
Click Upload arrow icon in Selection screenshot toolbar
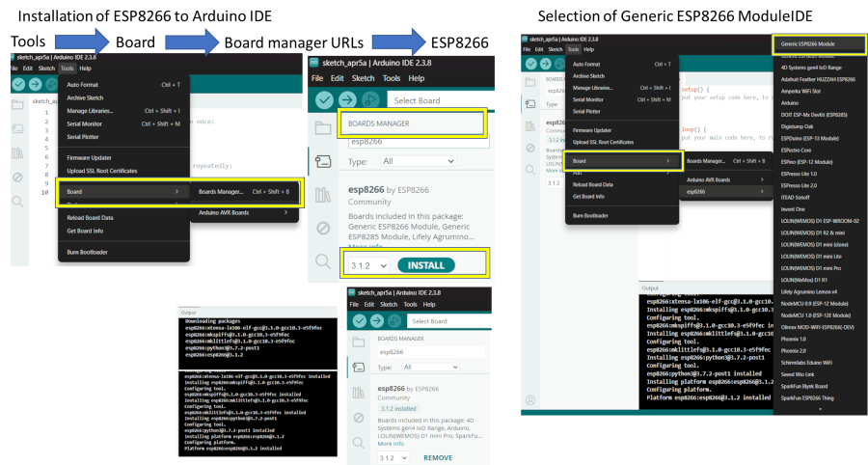[x=545, y=64]
